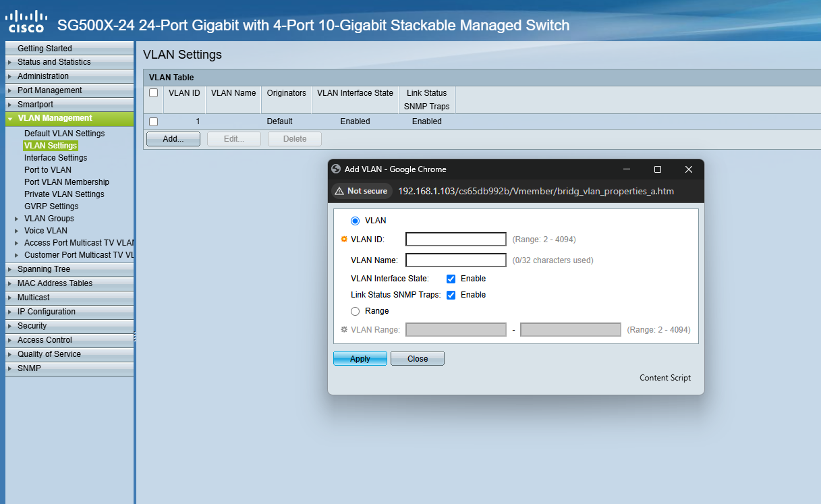Image resolution: width=821 pixels, height=504 pixels.
Task: Click inside the VLAN Name input field
Action: tap(455, 260)
